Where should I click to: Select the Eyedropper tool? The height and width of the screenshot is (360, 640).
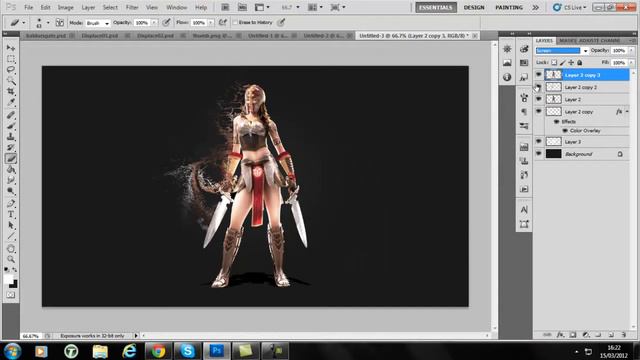tap(11, 103)
